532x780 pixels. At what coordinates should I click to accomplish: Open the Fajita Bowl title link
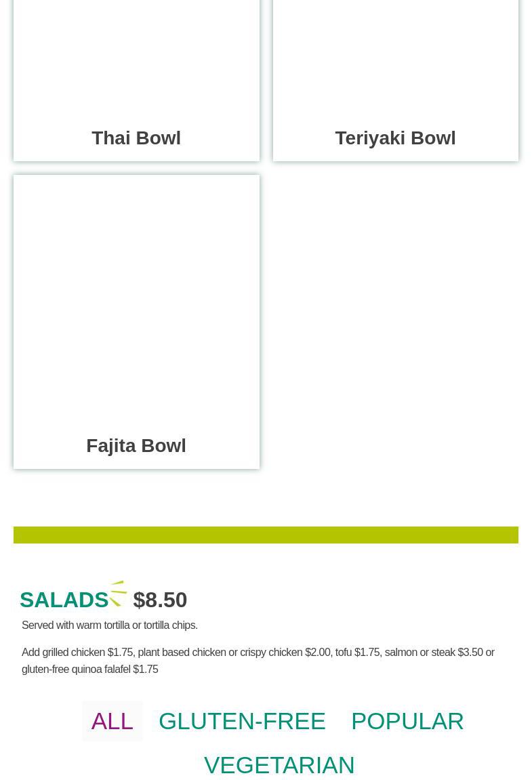(x=136, y=446)
